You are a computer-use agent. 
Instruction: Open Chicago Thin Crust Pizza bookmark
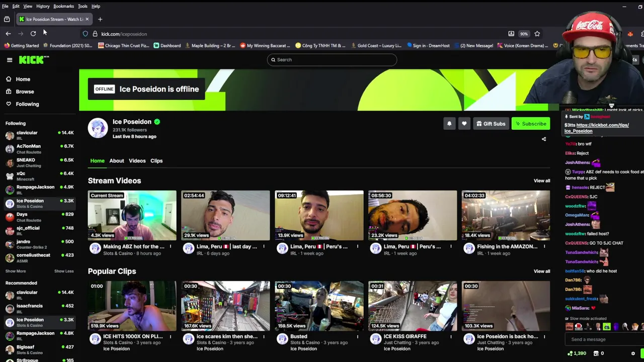click(124, 45)
